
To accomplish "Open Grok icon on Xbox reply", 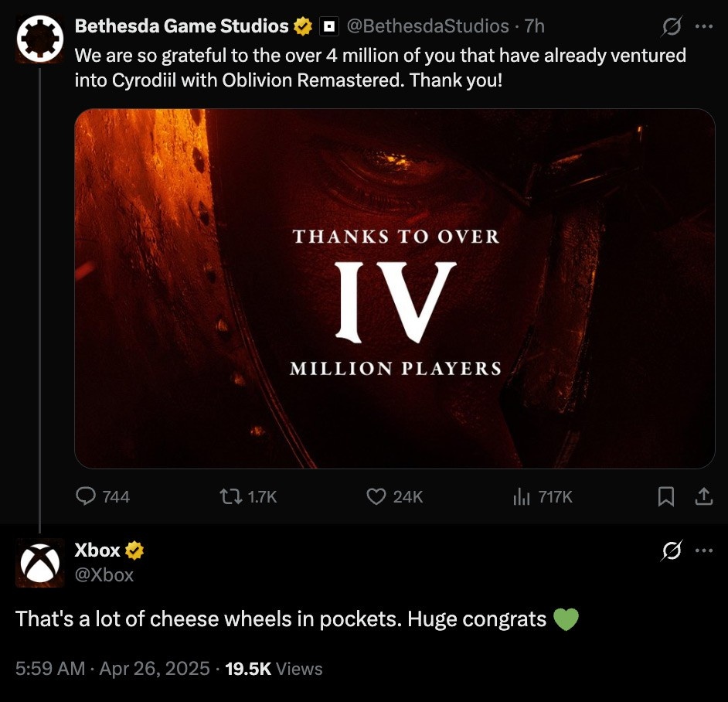I will pyautogui.click(x=672, y=550).
